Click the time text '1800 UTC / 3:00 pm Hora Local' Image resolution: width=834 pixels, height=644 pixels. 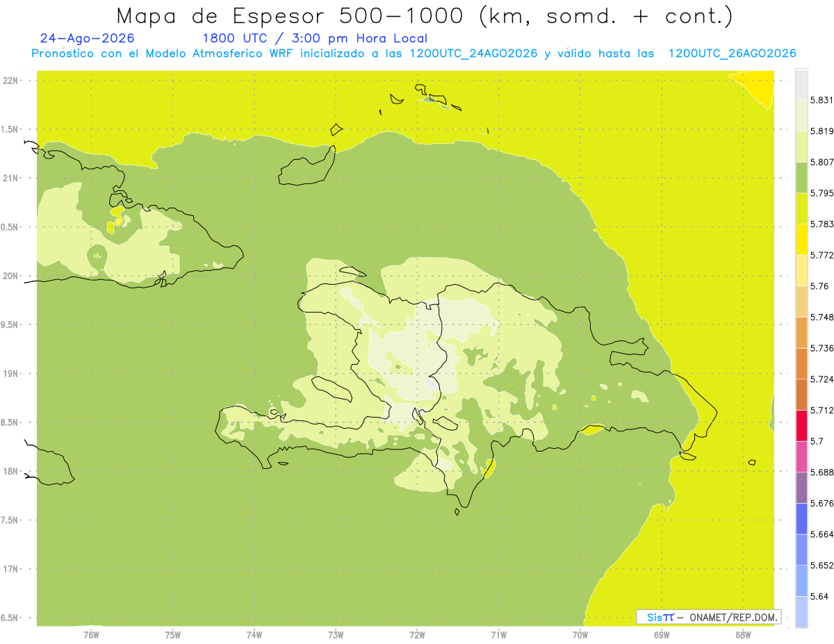coord(314,38)
